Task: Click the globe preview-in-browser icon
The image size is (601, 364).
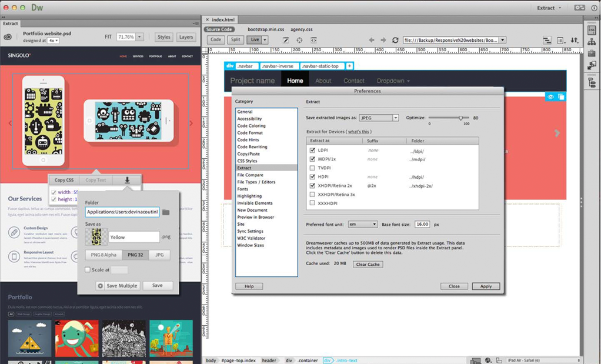Action: pyautogui.click(x=488, y=360)
